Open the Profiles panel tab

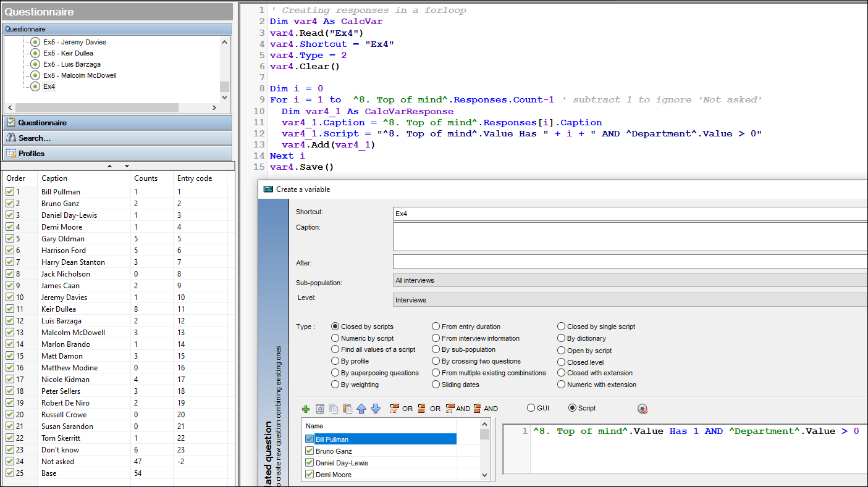click(117, 153)
